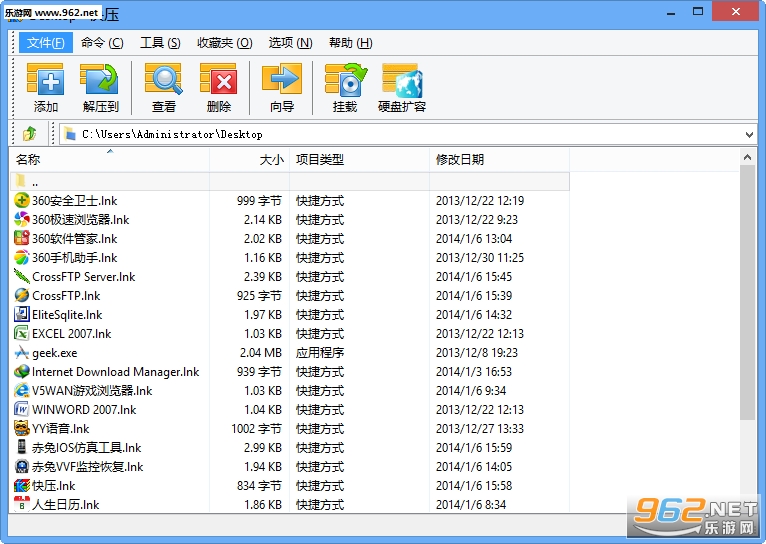This screenshot has width=766, height=544.
Task: Open the 向导 (Wizard) arrow icon
Action: point(282,79)
